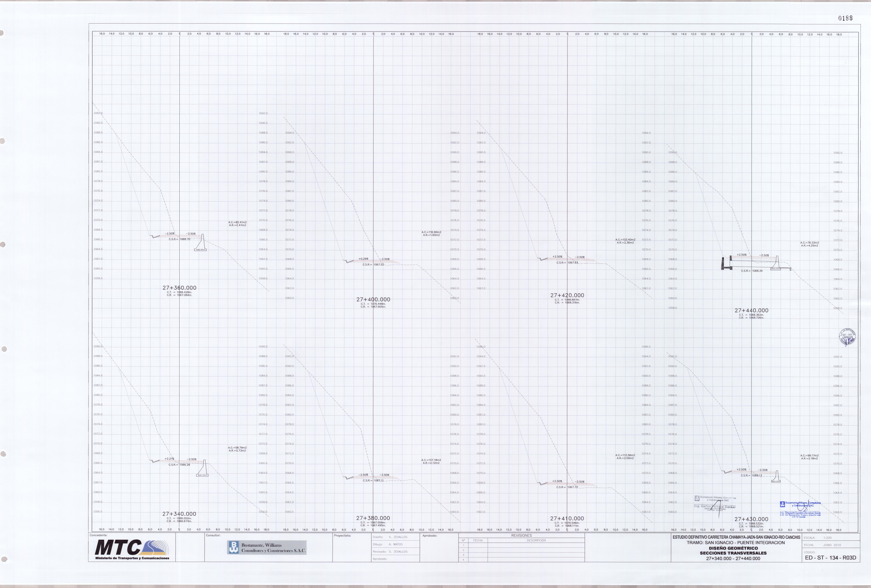Screen dimensions: 871x588
Task: Click section label 27+440.000
Action: pyautogui.click(x=751, y=310)
